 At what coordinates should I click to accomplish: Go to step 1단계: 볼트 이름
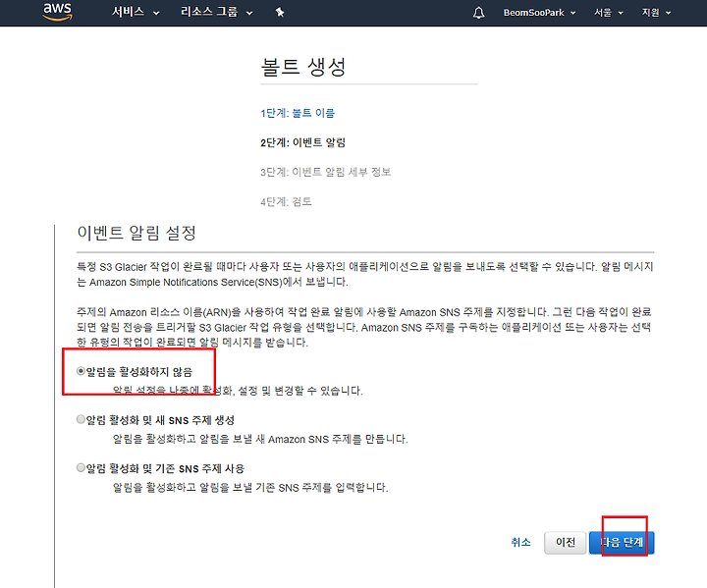coord(298,113)
